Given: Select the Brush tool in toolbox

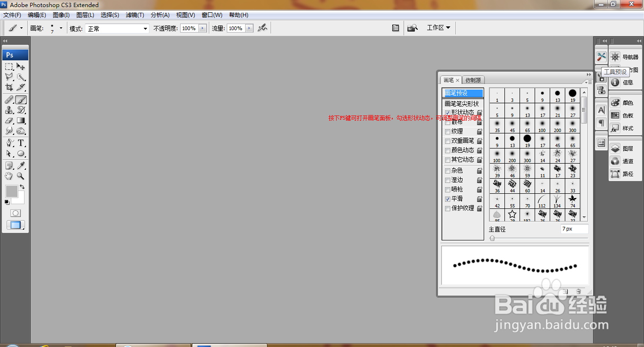Looking at the screenshot, I should 21,100.
